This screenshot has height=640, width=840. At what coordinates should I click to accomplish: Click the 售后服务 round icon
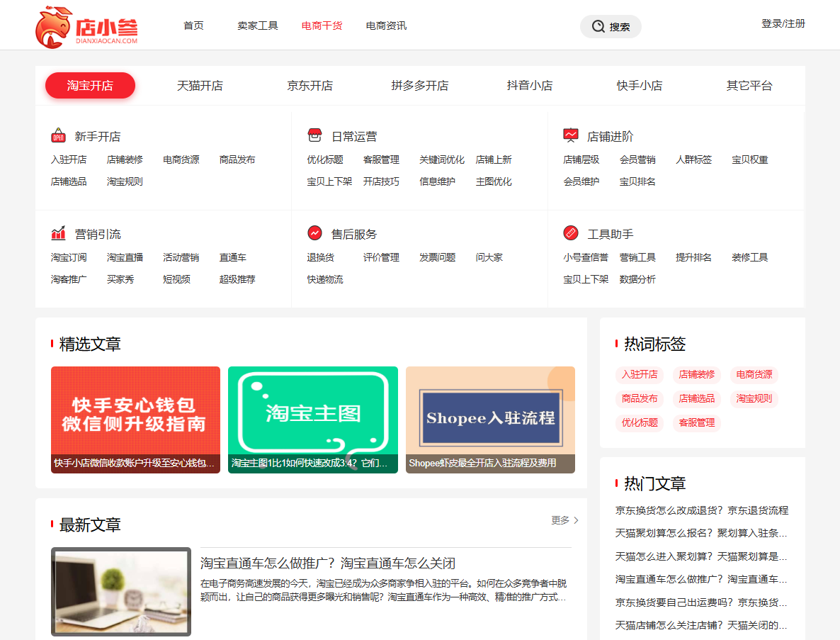point(314,233)
